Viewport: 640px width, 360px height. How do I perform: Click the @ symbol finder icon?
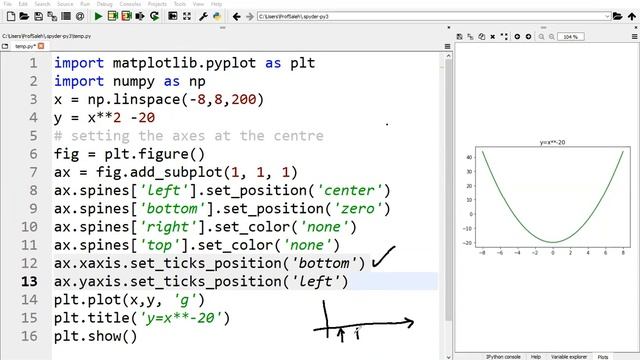(x=80, y=16)
